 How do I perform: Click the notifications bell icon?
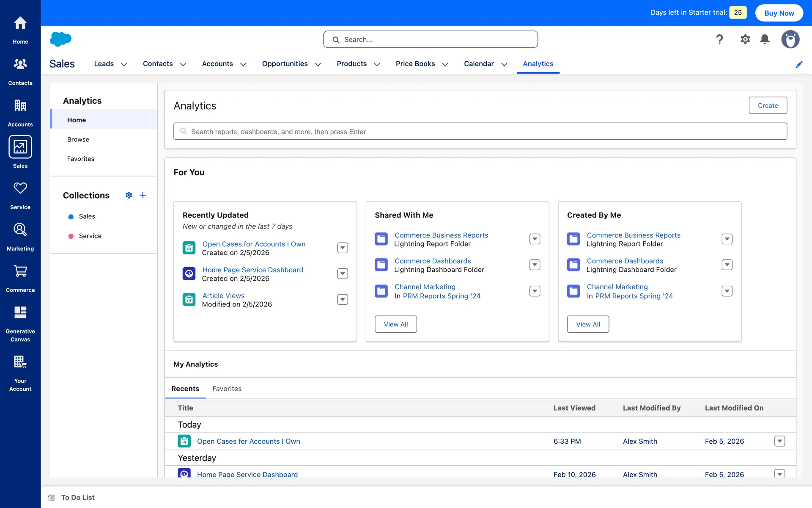pyautogui.click(x=764, y=39)
